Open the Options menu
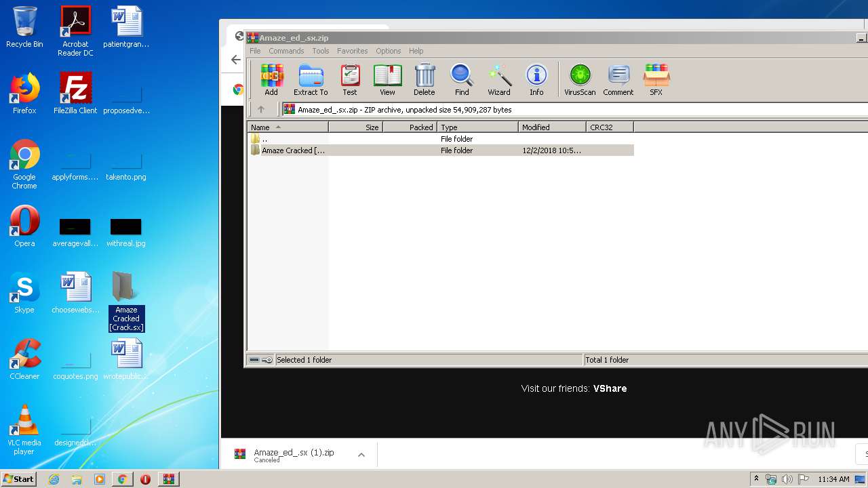This screenshot has height=488, width=868. tap(389, 51)
